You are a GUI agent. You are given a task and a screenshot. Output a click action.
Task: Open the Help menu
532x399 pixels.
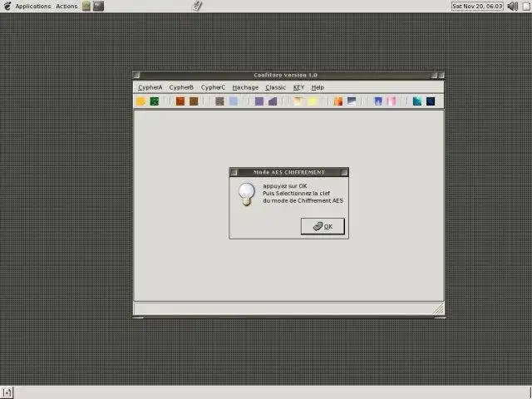(318, 87)
